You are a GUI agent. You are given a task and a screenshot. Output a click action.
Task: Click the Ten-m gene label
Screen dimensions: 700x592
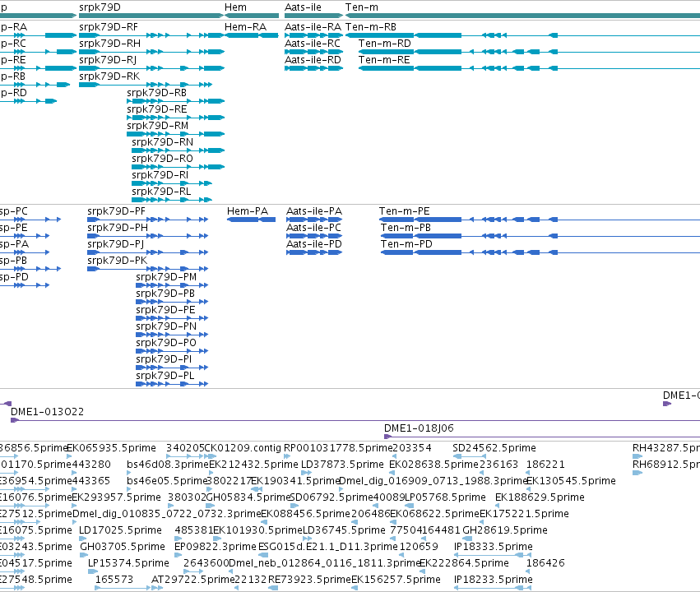point(362,7)
